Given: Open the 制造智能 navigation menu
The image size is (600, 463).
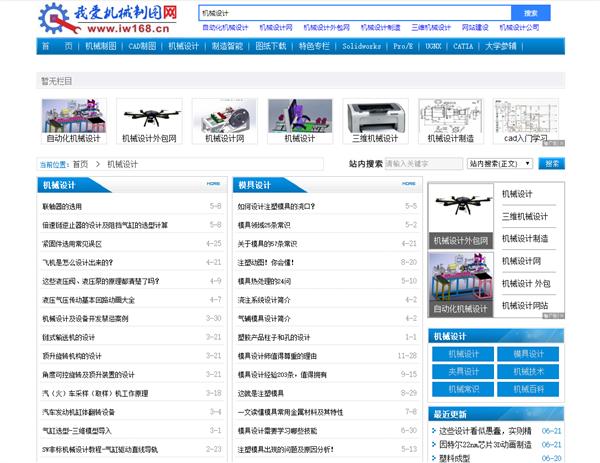Looking at the screenshot, I should (x=227, y=46).
